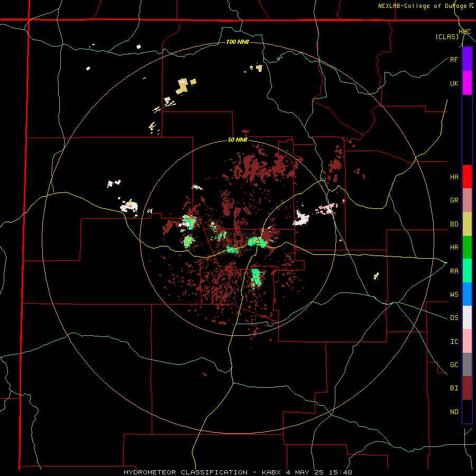476x476 pixels.
Task: Click the white DS legend swatch
Action: tap(467, 317)
